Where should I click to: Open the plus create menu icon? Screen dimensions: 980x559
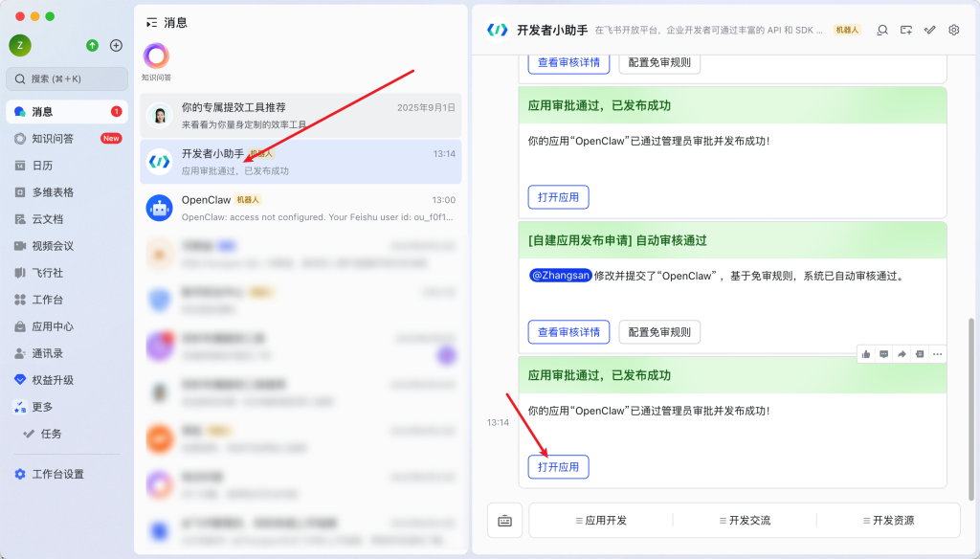pos(116,45)
